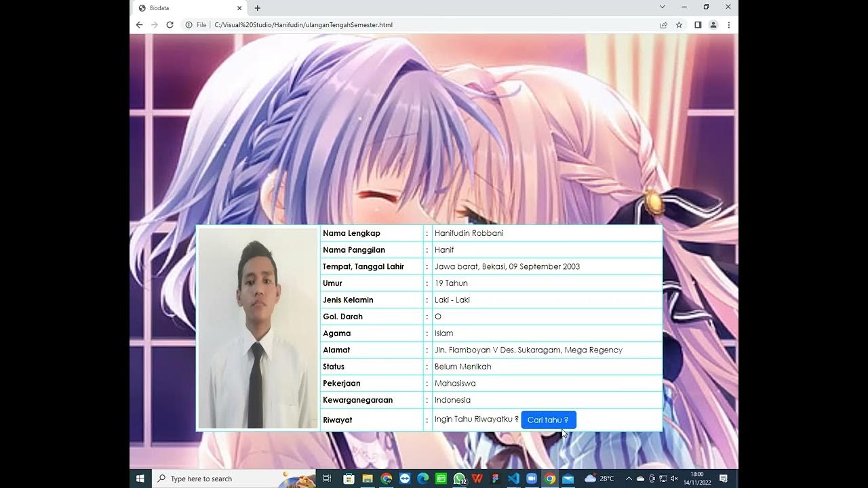Click the 19 Tahun value

tap(451, 283)
